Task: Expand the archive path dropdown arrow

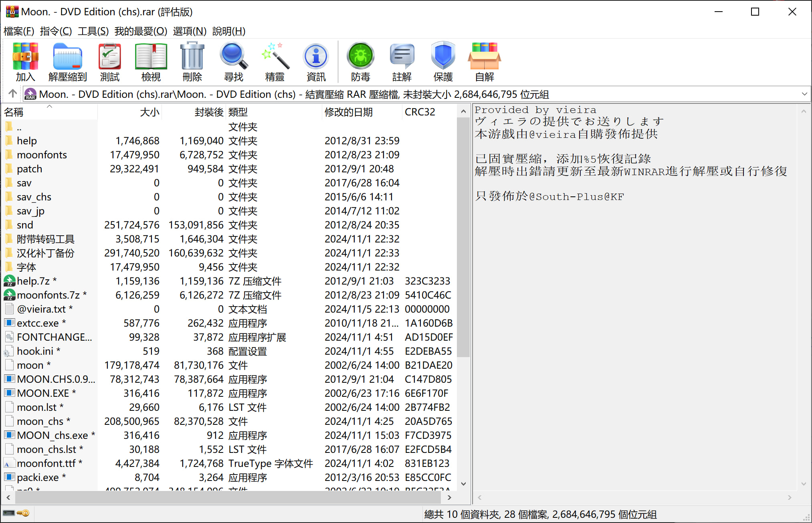Action: [804, 94]
